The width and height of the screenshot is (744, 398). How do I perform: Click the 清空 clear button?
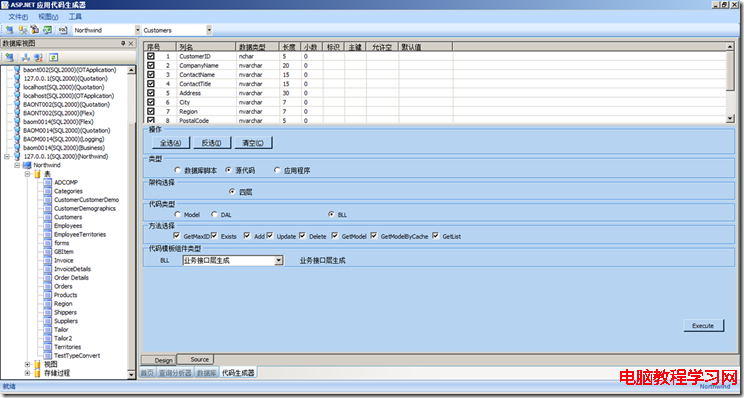click(253, 142)
